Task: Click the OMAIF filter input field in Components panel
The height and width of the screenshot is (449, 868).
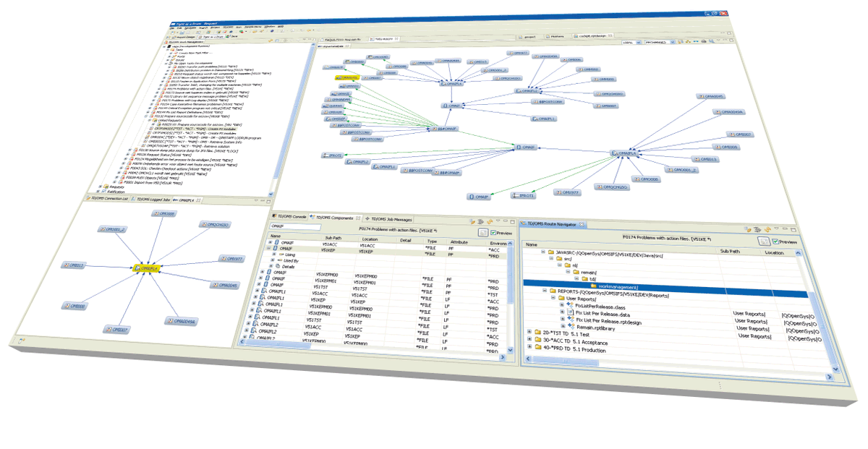Action: click(x=295, y=226)
